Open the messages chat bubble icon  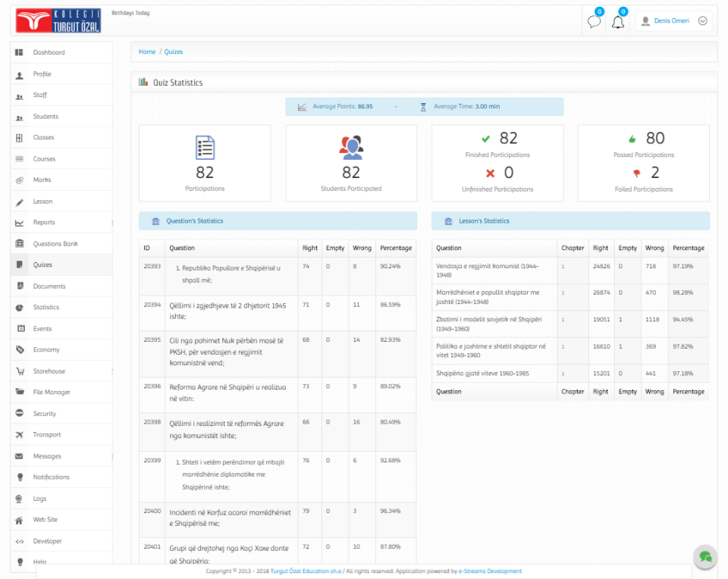coord(594,22)
